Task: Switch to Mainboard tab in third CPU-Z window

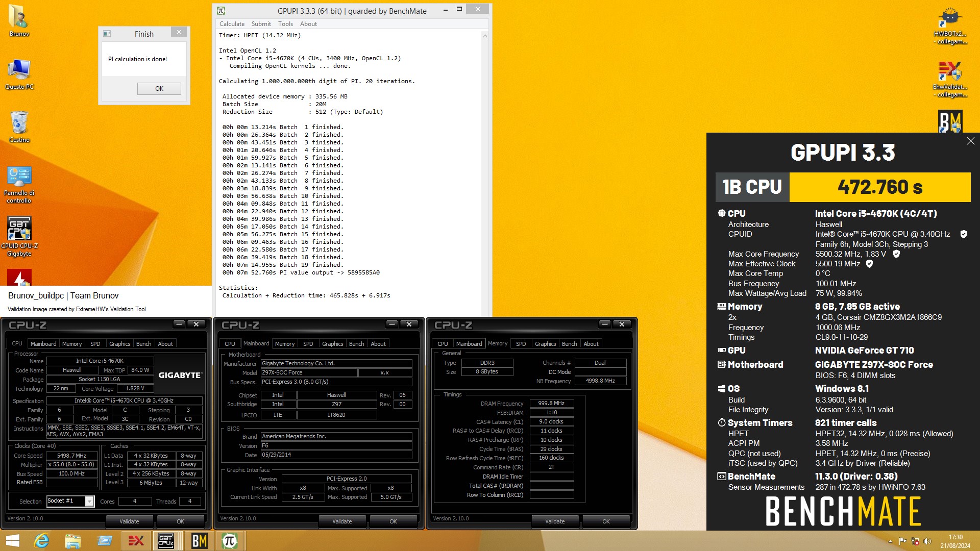Action: point(469,344)
